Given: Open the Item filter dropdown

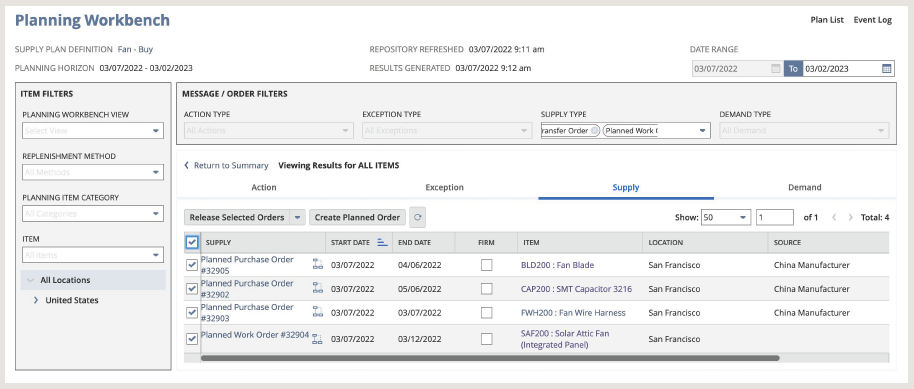Looking at the screenshot, I should [93, 255].
